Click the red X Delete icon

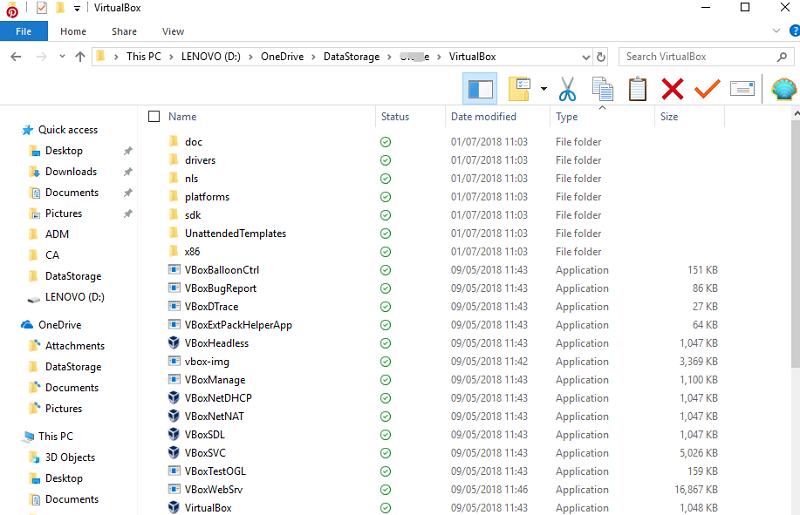(x=672, y=89)
